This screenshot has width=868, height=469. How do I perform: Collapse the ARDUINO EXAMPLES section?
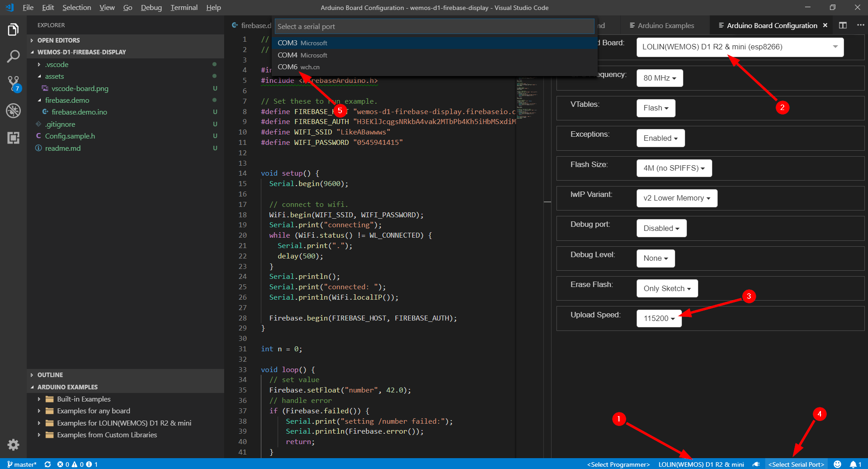click(125, 387)
